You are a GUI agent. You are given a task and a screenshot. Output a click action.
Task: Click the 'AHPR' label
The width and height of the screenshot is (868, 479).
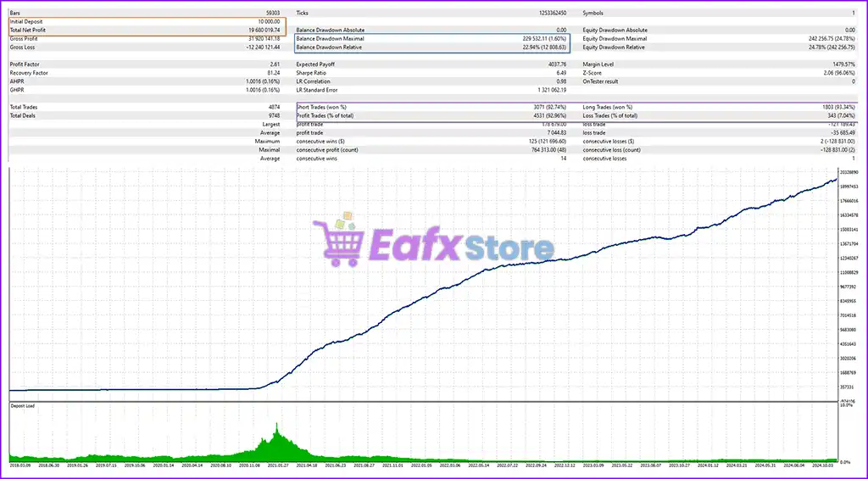[17, 81]
